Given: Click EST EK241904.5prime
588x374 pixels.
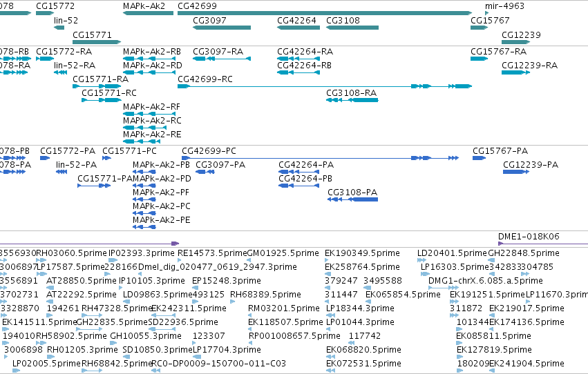Looking at the screenshot, I should tap(492, 371).
